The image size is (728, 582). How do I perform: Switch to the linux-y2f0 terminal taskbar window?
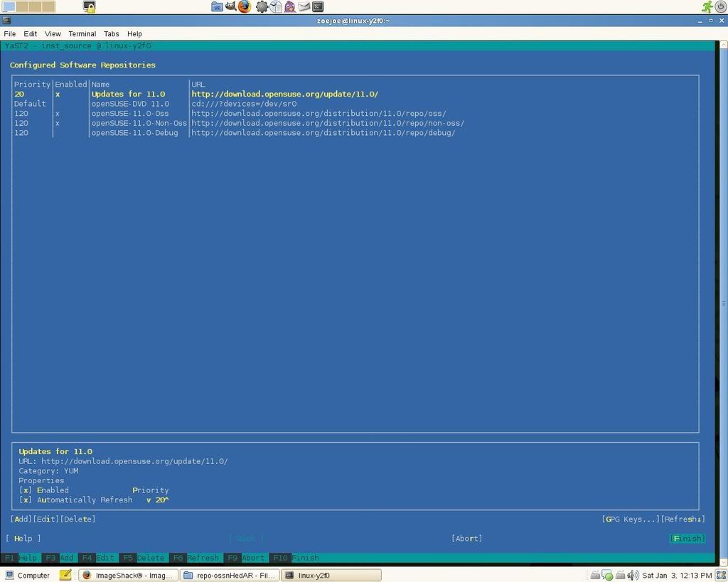[x=331, y=576]
